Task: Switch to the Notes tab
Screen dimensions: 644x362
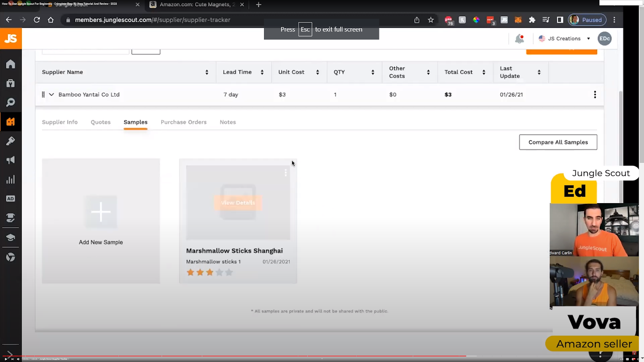Action: (x=228, y=122)
